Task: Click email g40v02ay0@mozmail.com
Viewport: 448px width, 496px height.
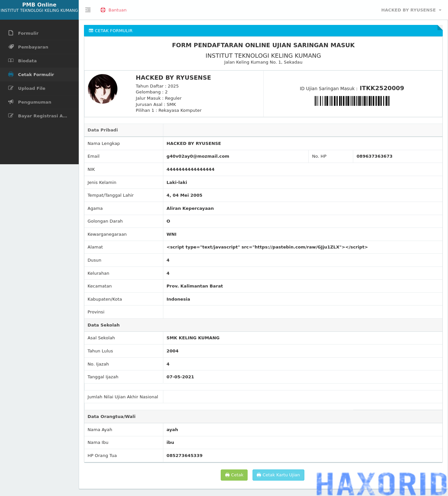Action: [198, 156]
